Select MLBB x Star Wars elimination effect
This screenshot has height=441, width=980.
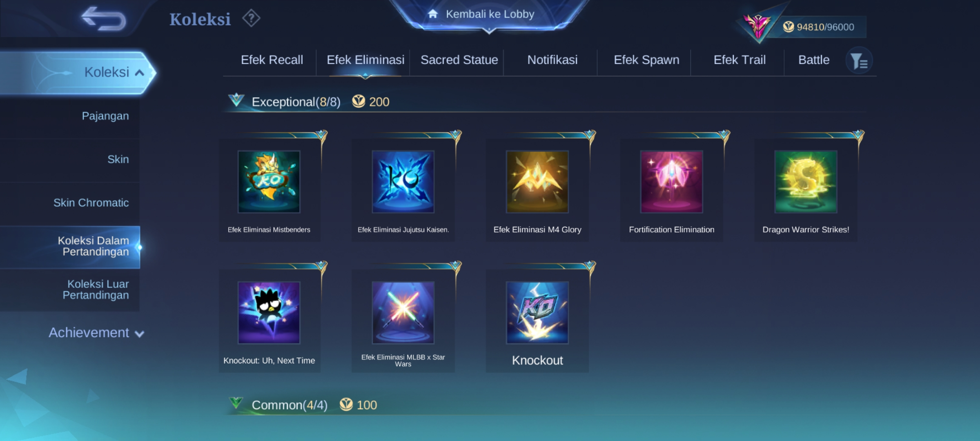(x=403, y=313)
